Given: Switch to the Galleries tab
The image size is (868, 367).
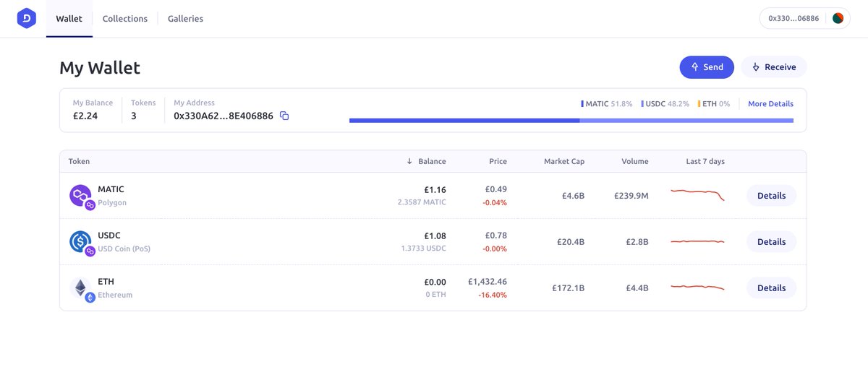Looking at the screenshot, I should pos(185,19).
